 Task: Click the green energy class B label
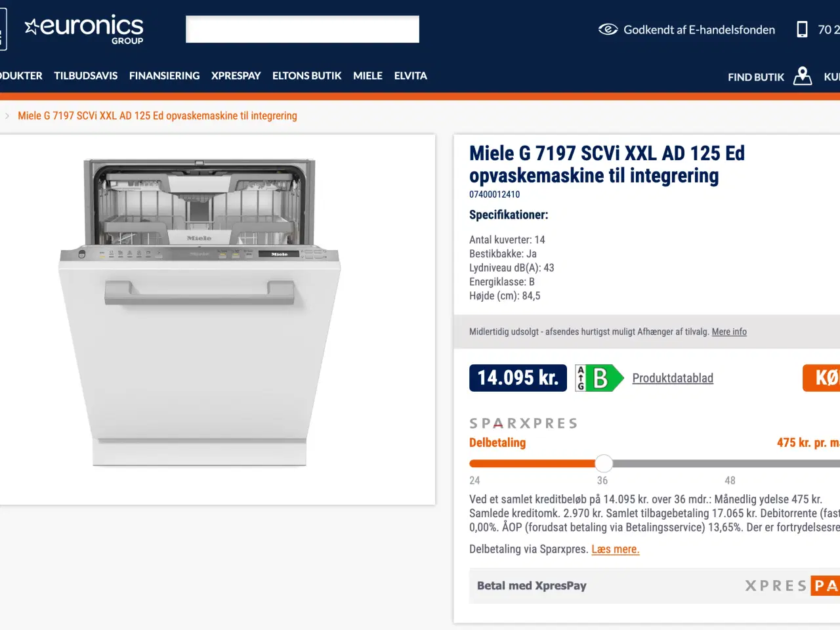[x=598, y=378]
